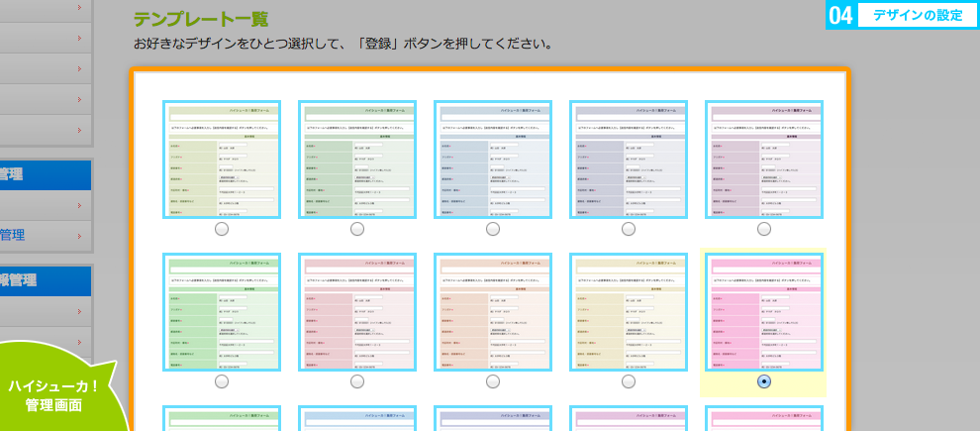Select radio button under gray-purple template
This screenshot has height=431, width=980.
point(629,229)
